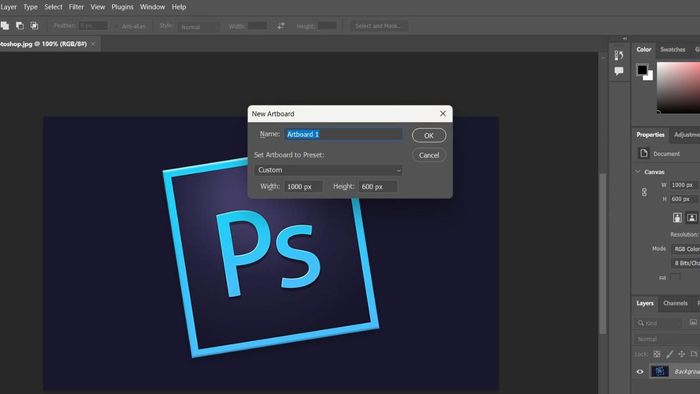The width and height of the screenshot is (700, 394).
Task: Open the Type menu
Action: pyautogui.click(x=30, y=7)
